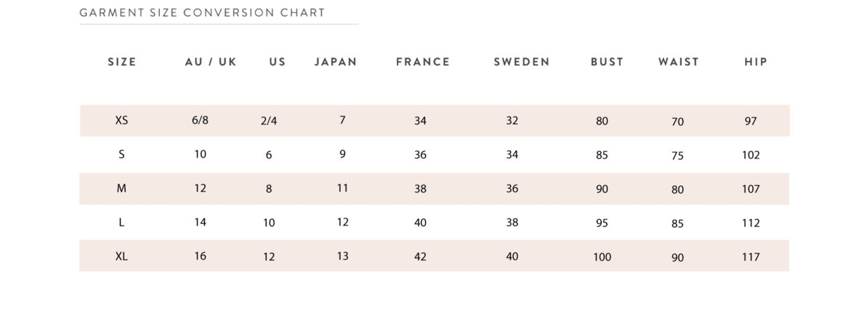Select the HIP column header
Viewport: 868px width, 310px height.
point(756,61)
